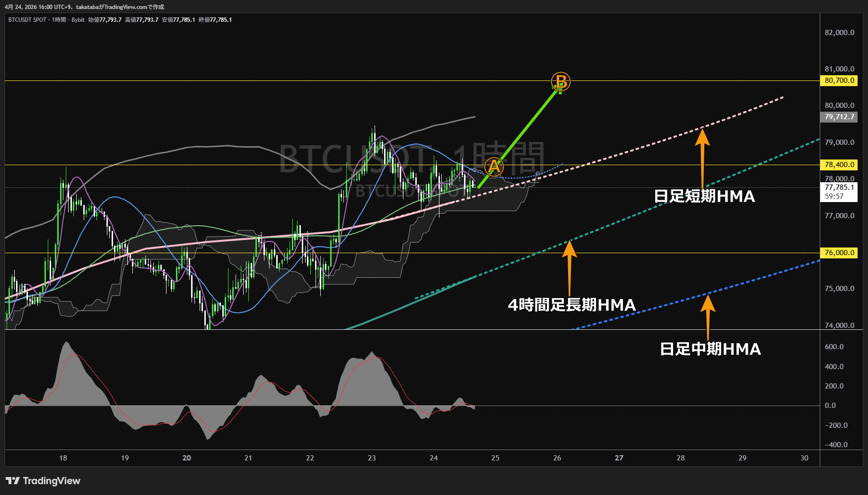
Task: Click date 29 on the time axis
Action: coord(743,458)
